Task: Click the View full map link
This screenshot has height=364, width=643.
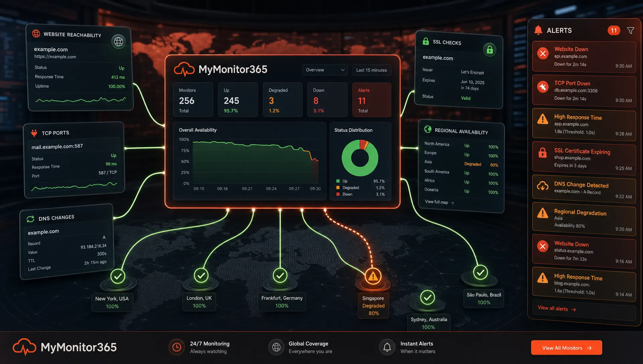Action: [439, 202]
